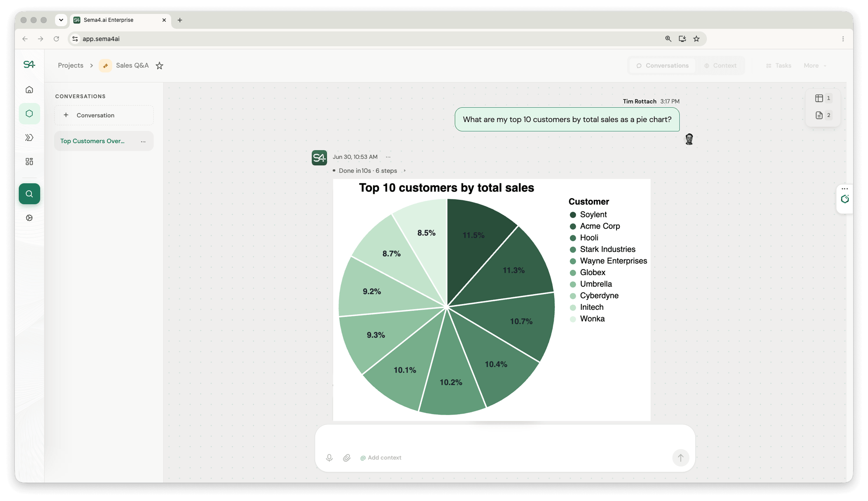Click the Sales Q&A breadcrumb
The height and width of the screenshot is (501, 868).
132,65
